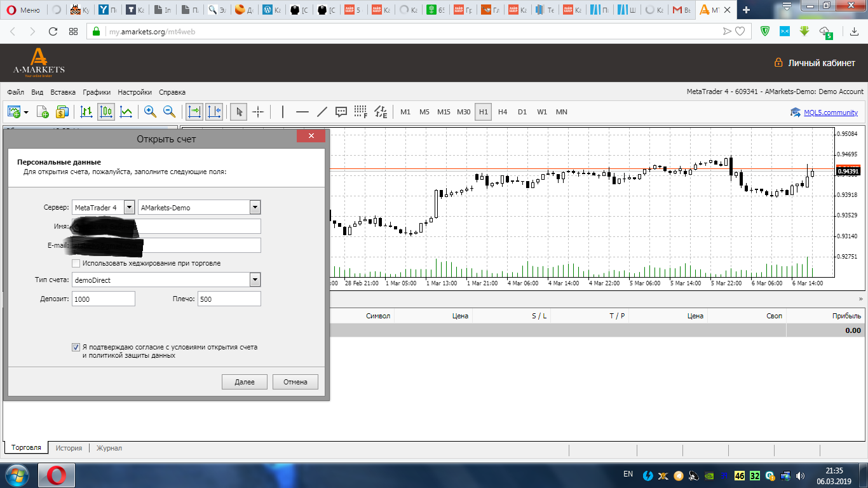This screenshot has width=868, height=488.
Task: Zoom out of the chart
Action: pos(169,112)
